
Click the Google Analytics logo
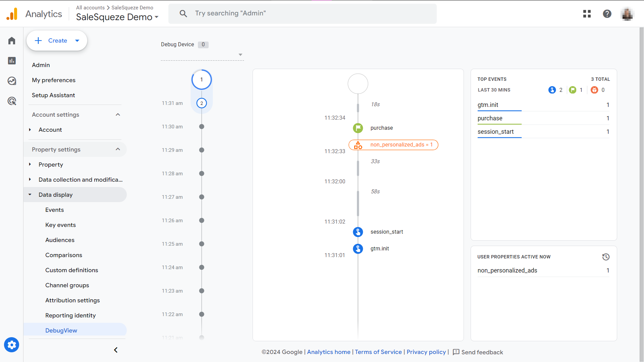click(x=12, y=14)
